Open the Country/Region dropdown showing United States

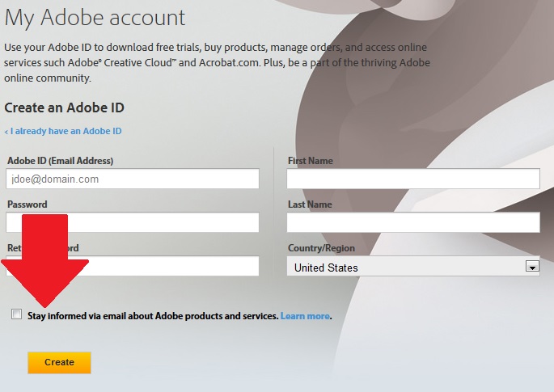click(x=413, y=266)
